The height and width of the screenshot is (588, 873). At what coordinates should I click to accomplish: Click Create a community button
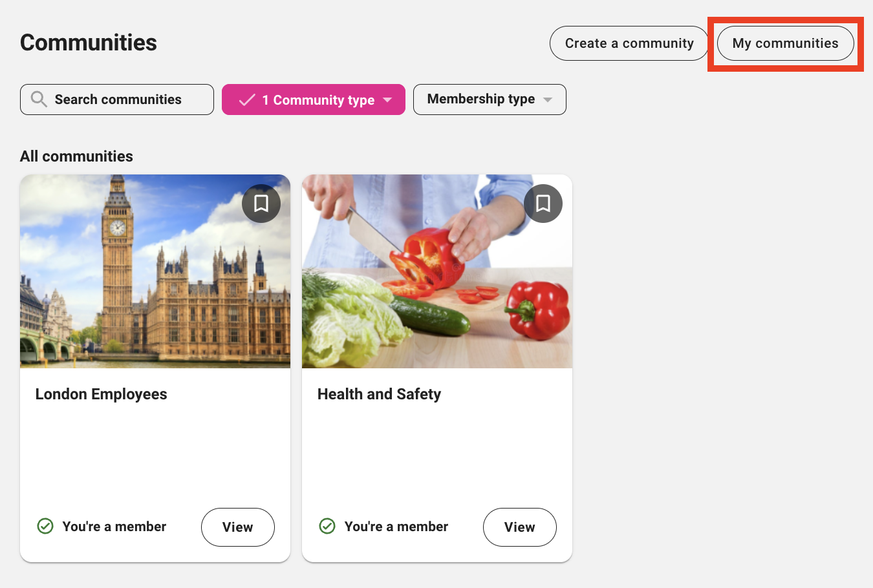pyautogui.click(x=629, y=43)
